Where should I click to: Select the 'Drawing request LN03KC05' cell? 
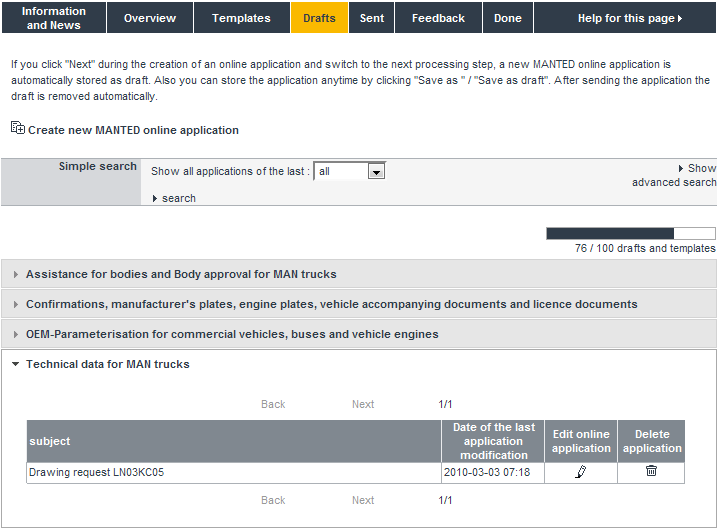coord(234,473)
